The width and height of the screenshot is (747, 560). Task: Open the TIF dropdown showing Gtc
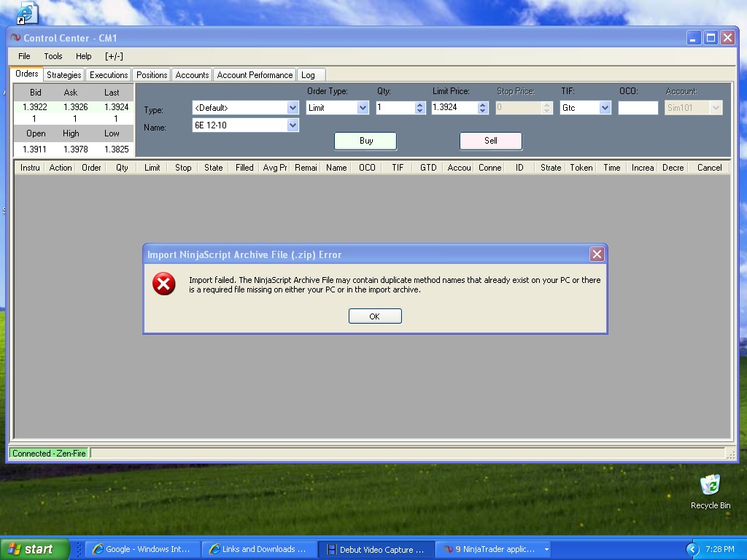605,108
